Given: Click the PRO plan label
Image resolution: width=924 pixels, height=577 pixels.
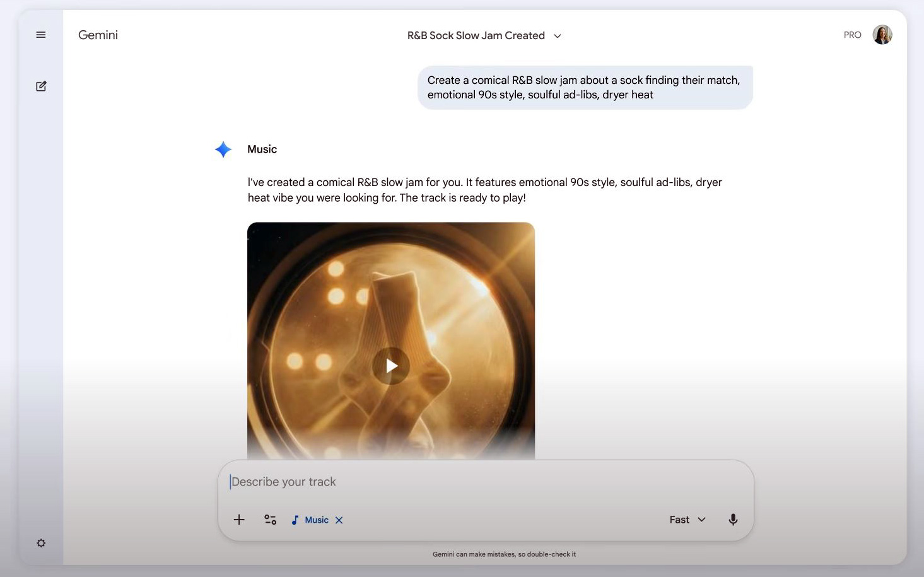Looking at the screenshot, I should pyautogui.click(x=852, y=35).
